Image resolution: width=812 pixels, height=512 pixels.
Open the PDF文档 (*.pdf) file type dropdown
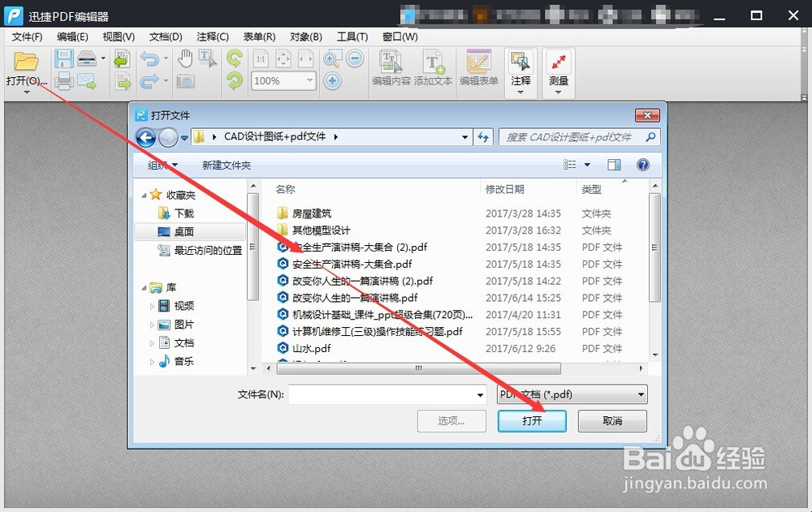(x=641, y=394)
